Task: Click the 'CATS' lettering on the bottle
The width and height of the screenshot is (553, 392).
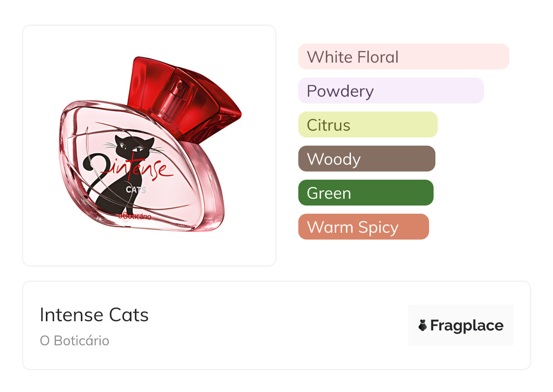Action: [136, 190]
